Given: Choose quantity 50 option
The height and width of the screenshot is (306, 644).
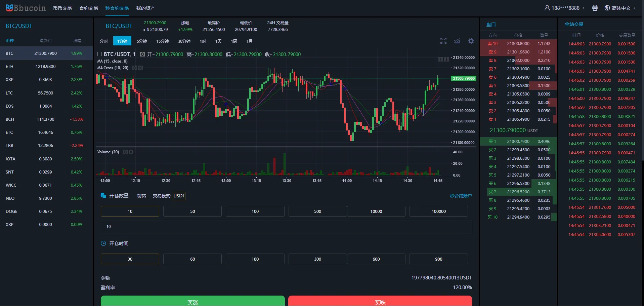Looking at the screenshot, I should coord(192,211).
